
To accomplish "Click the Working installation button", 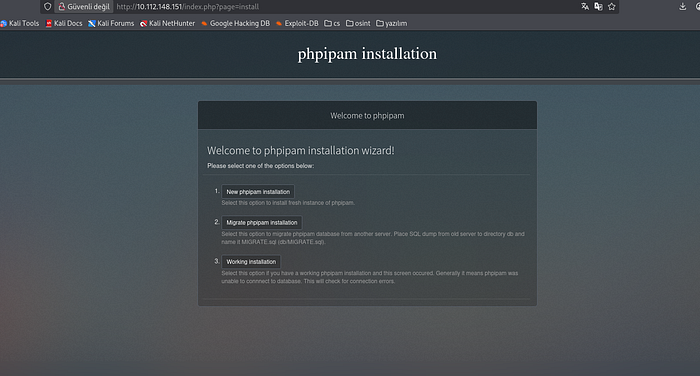I will pos(251,262).
